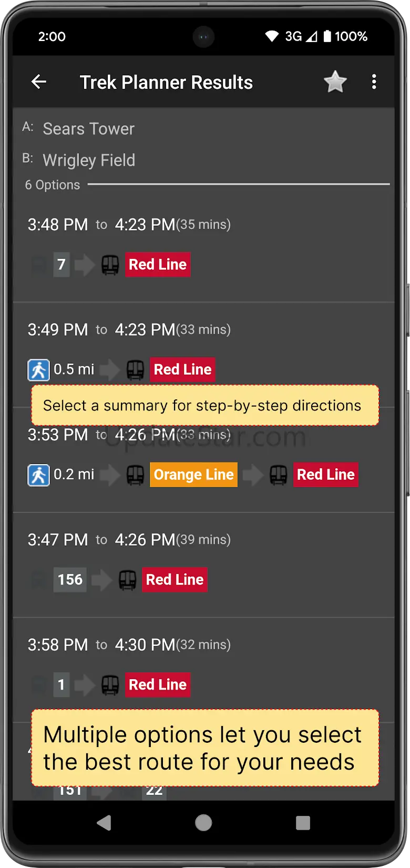Tap the train icon before Orange Line
The height and width of the screenshot is (868, 410).
135,475
